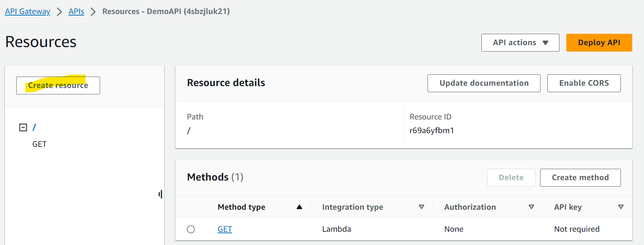Click the Not required API key cell
This screenshot has width=644, height=245.
577,229
